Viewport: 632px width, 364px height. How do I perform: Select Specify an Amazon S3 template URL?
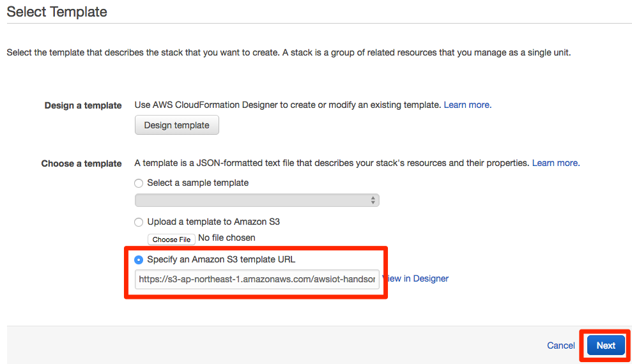139,260
